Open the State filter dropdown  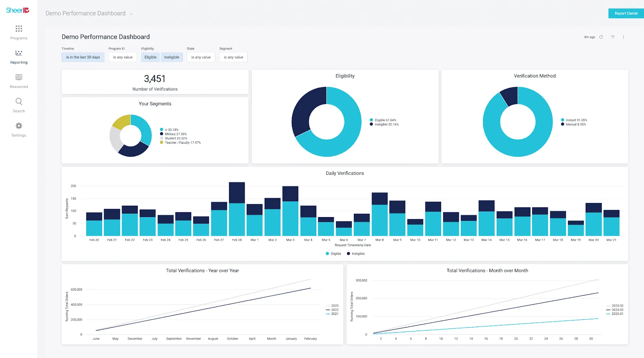(x=201, y=57)
